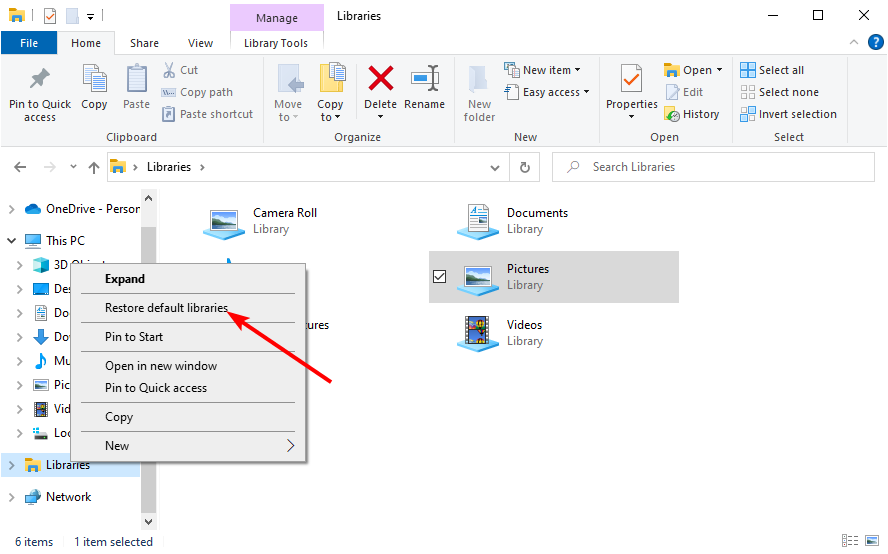This screenshot has width=888, height=554.
Task: Open Documents library
Action: pos(513,221)
